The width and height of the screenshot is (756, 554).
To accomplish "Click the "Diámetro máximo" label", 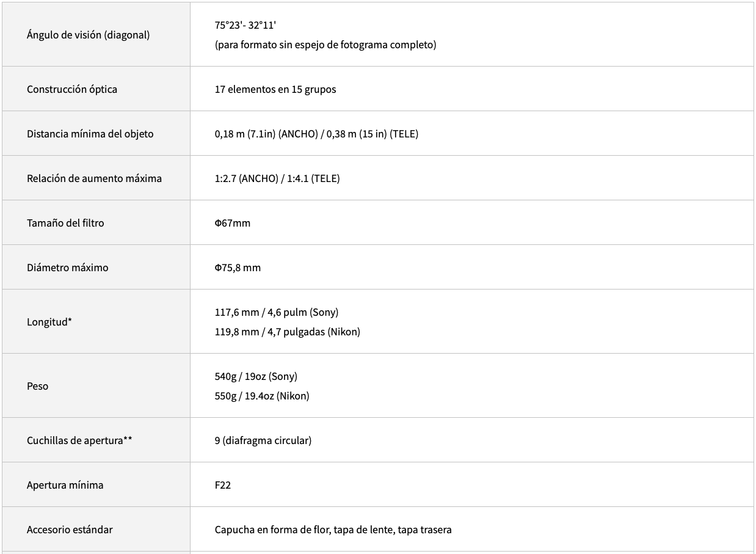I will click(x=68, y=268).
